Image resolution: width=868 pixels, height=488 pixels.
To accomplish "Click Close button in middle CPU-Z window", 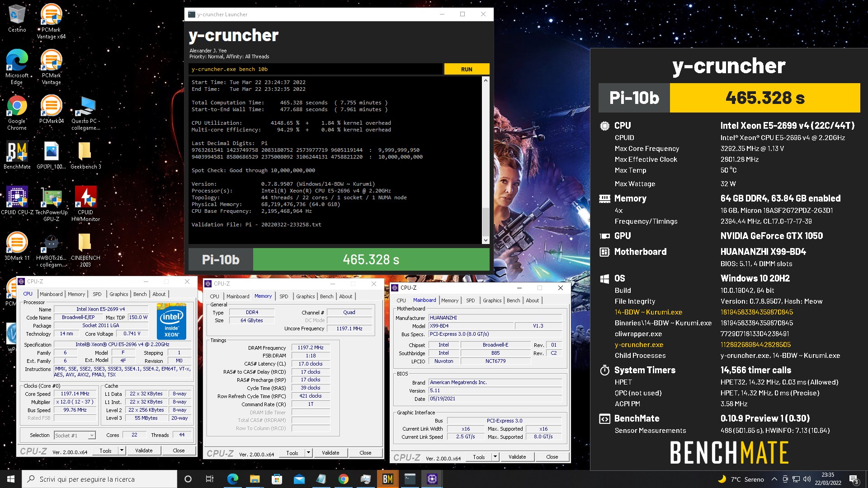I will (x=365, y=453).
